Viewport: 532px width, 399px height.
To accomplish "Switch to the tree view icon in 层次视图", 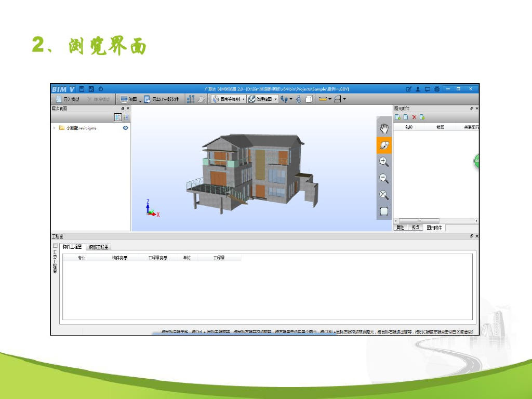I will pos(118,117).
